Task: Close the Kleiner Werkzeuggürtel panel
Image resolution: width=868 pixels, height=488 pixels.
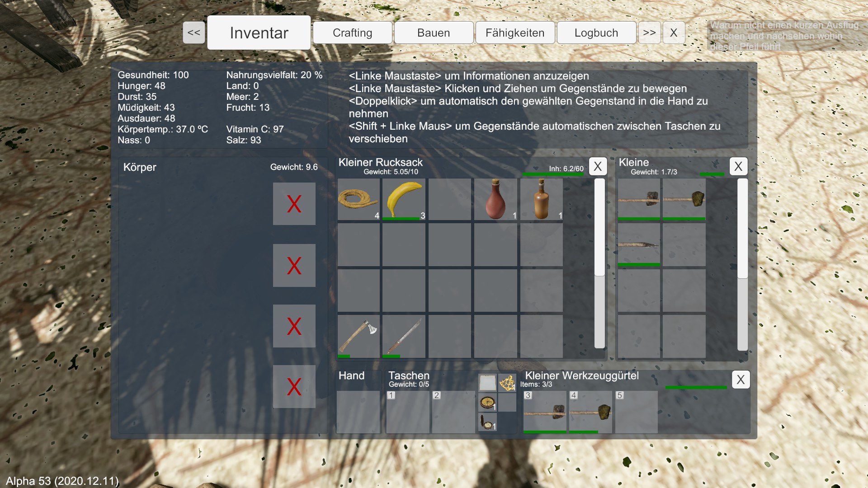Action: [x=741, y=380]
